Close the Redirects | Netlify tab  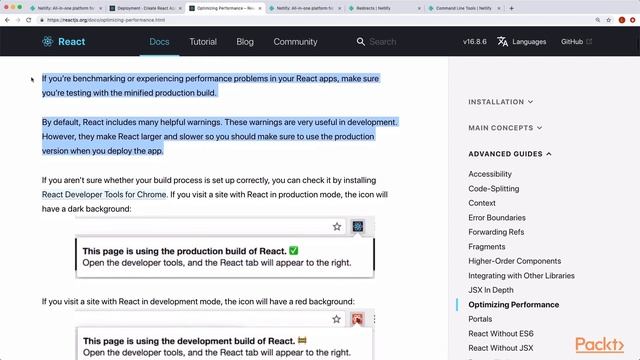click(419, 8)
